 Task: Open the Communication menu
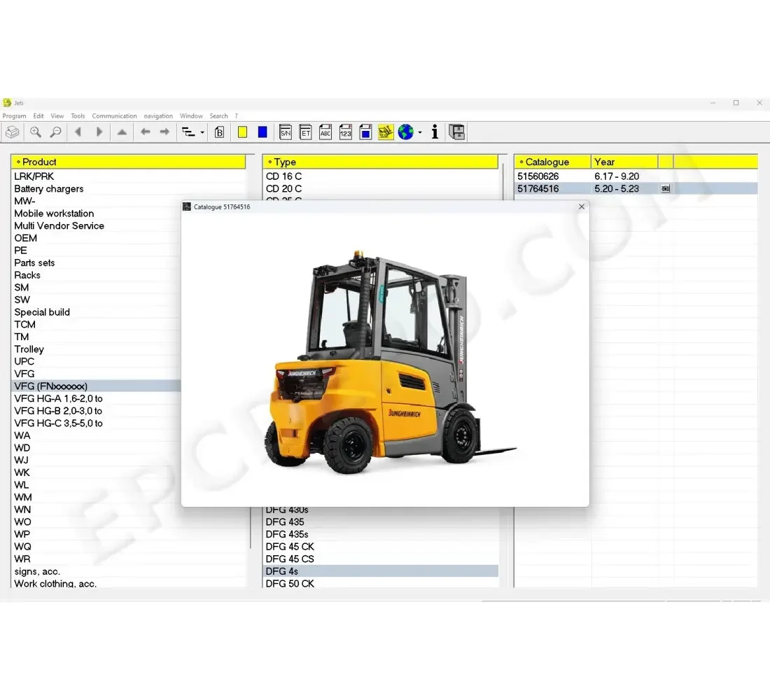tap(114, 116)
